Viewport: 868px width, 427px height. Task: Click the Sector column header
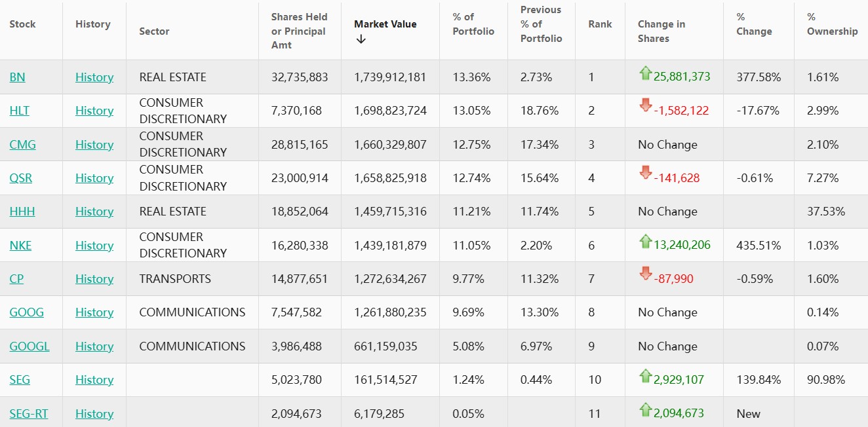click(x=154, y=31)
